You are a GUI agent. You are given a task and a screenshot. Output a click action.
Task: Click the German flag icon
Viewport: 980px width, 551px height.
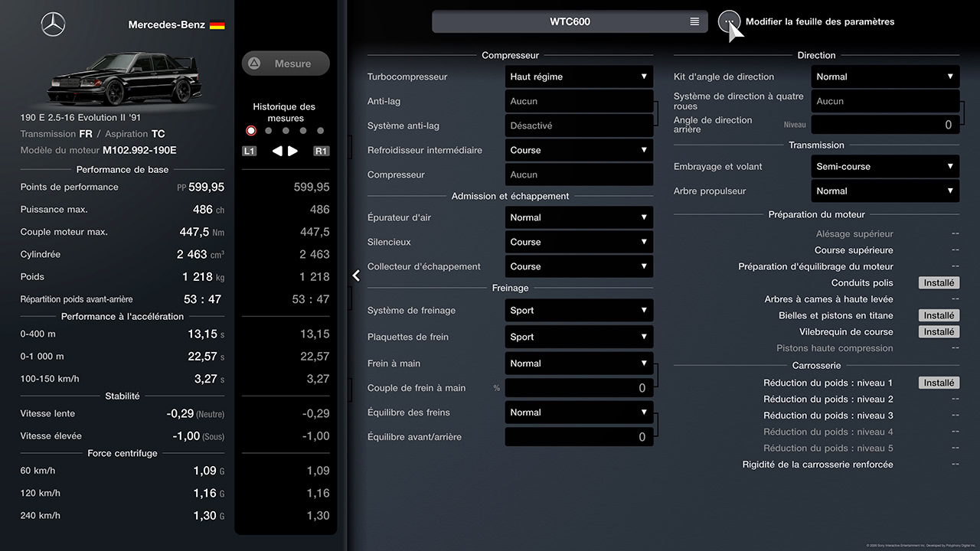pos(217,25)
